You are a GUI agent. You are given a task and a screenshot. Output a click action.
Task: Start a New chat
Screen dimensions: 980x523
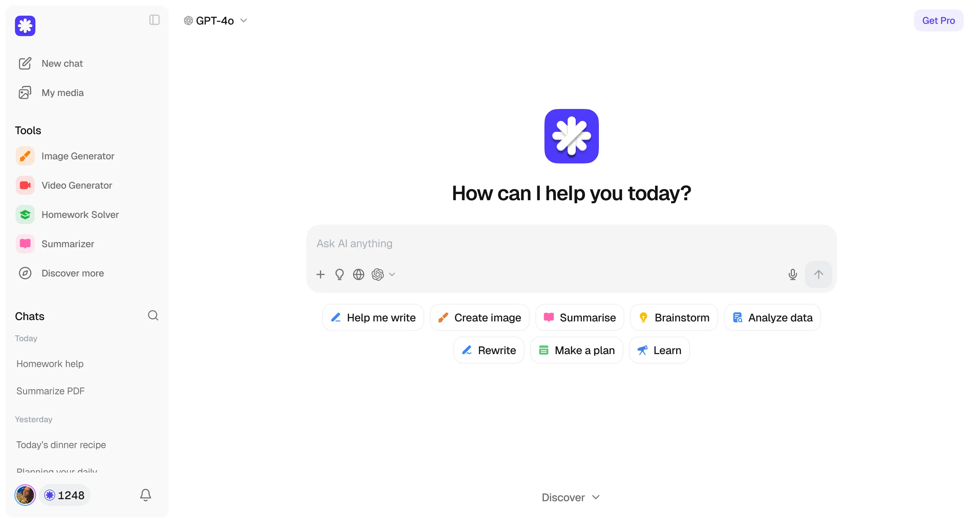62,63
